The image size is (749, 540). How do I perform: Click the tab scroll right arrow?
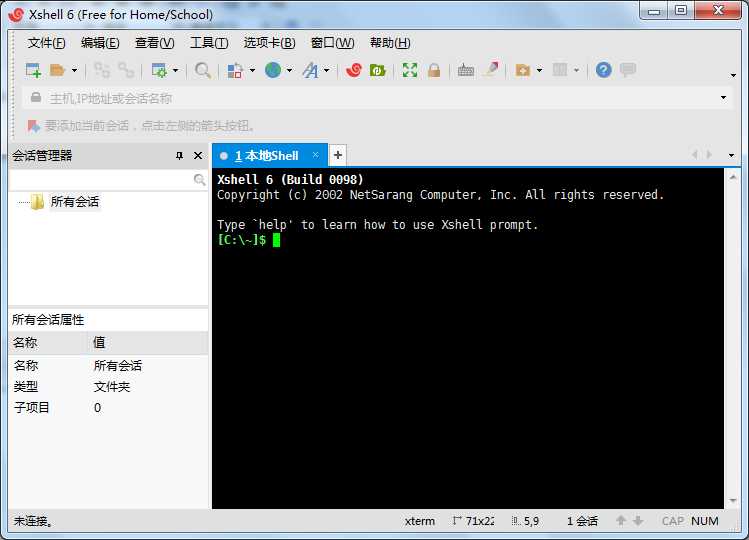point(709,154)
